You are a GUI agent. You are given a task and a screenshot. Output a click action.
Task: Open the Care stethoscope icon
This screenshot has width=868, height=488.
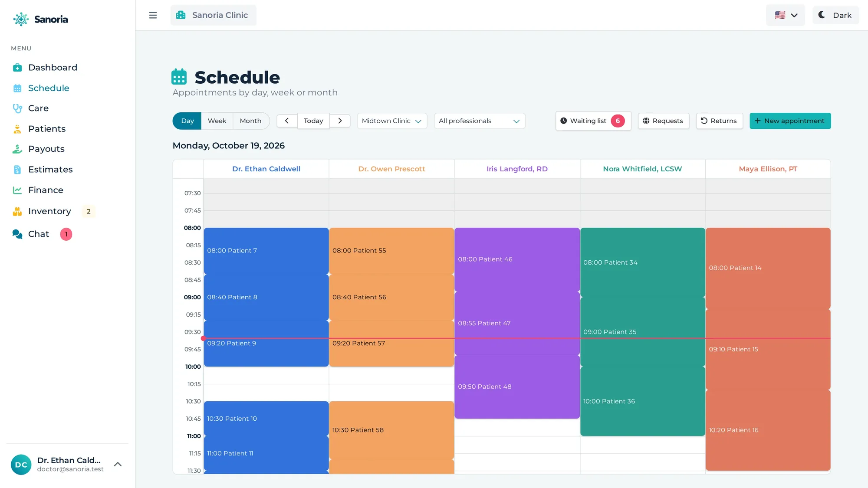(17, 108)
